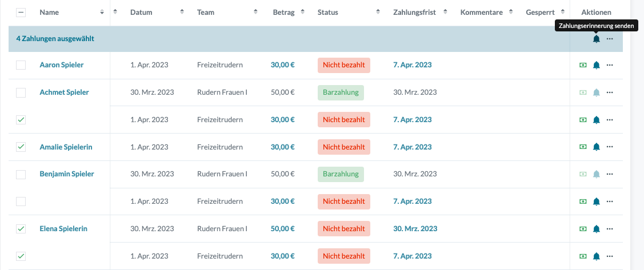
Task: Mark Aaron Spieler's payment as paid
Action: [583, 65]
